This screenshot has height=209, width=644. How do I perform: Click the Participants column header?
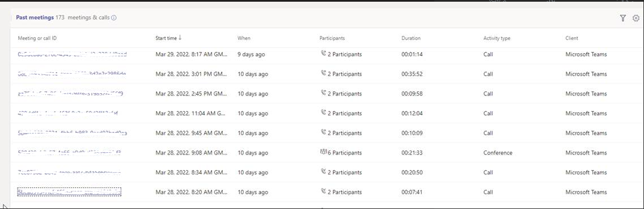[332, 38]
